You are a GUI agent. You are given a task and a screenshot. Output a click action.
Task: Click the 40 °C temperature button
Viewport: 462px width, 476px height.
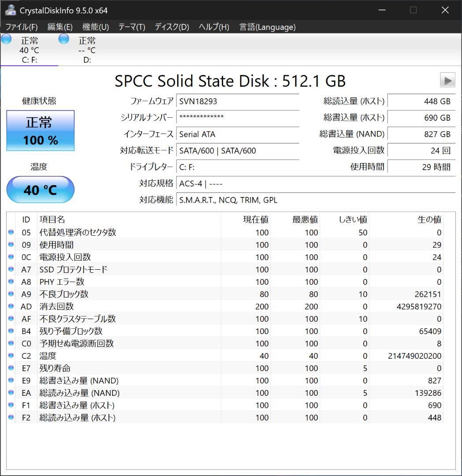click(41, 190)
